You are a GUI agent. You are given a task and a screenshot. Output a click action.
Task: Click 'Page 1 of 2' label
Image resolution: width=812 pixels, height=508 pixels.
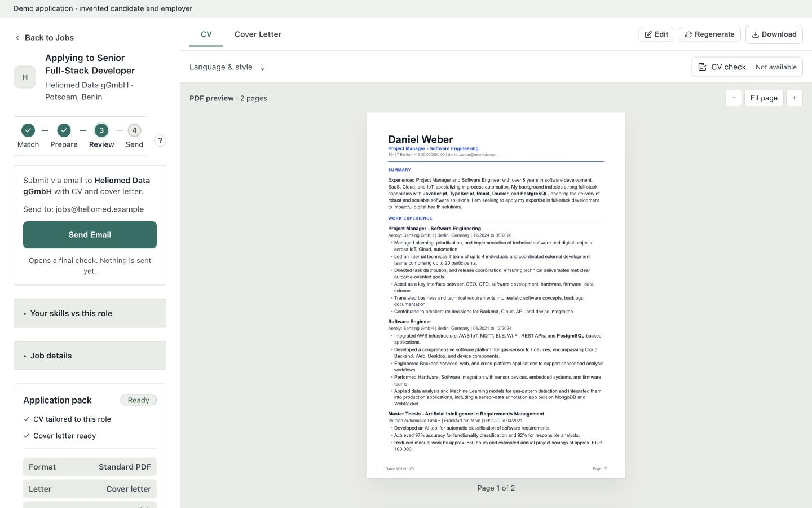click(x=496, y=488)
